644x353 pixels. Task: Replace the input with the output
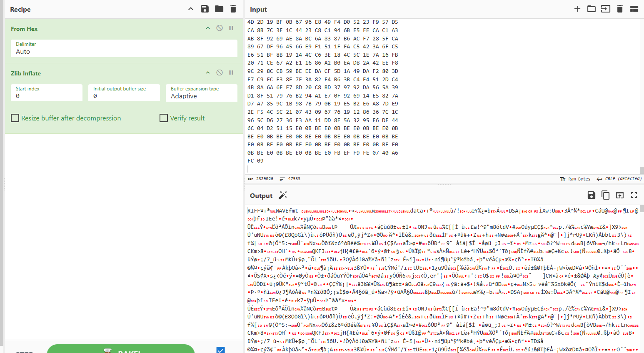point(620,195)
